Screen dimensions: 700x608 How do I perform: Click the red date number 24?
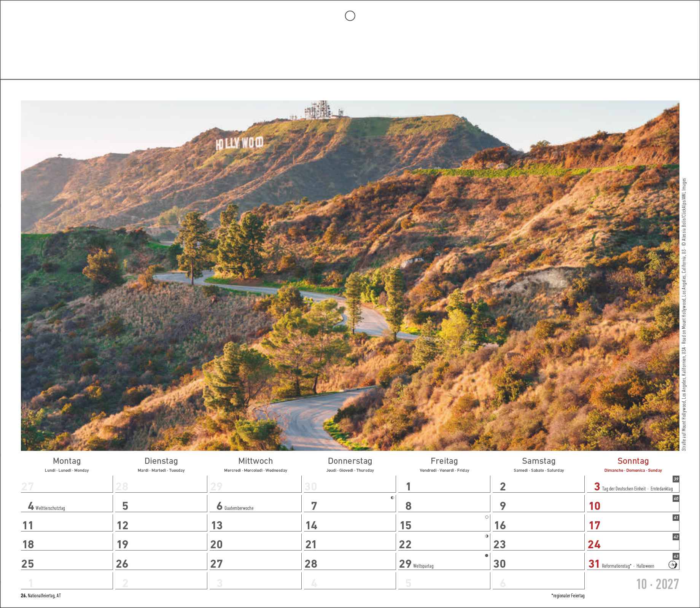pos(594,544)
